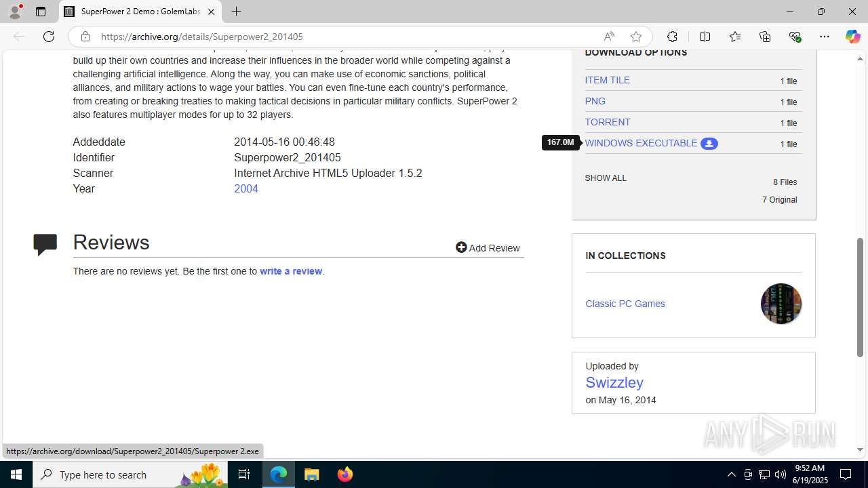Screen dimensions: 868x488
Task: Click scrollbar down arrow
Action: click(861, 449)
